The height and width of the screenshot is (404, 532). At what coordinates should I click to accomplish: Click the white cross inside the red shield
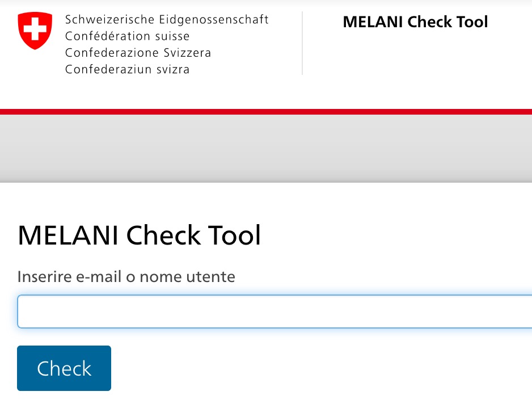pyautogui.click(x=35, y=28)
